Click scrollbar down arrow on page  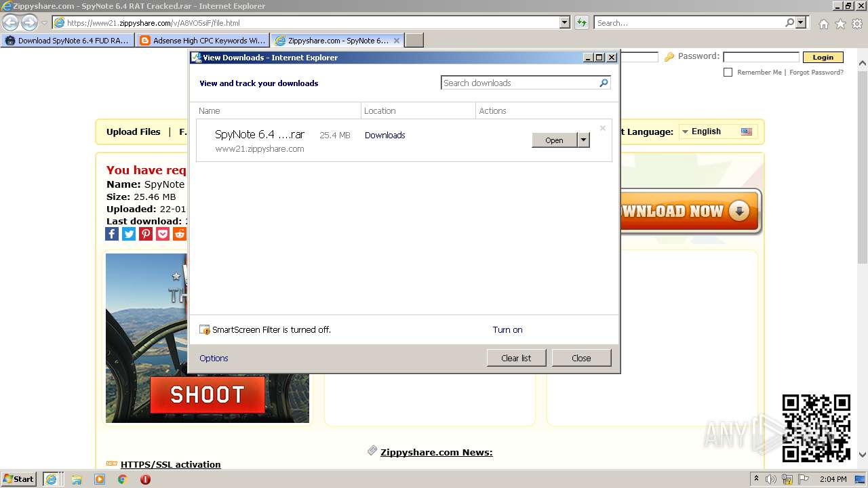863,455
